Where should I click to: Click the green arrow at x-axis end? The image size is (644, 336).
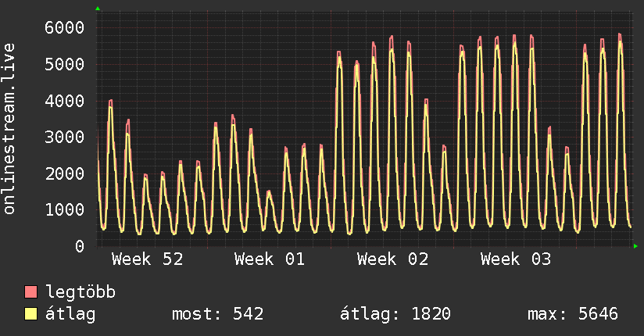coord(635,246)
